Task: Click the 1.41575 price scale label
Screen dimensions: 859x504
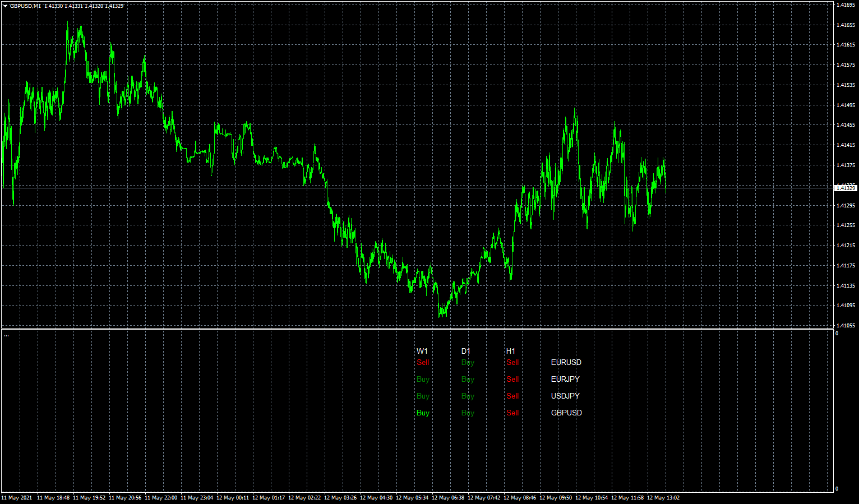Action: (x=846, y=64)
